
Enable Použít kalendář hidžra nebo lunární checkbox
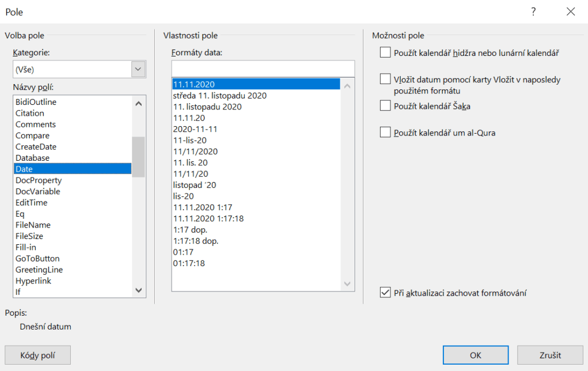click(x=385, y=53)
